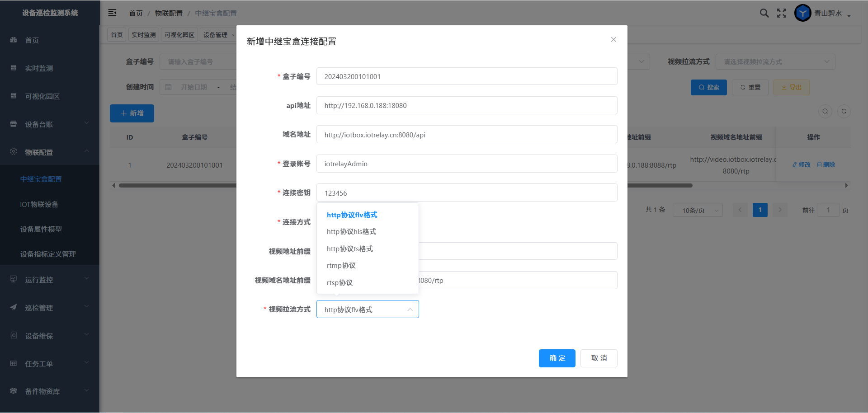Click the 取消 cancel button
Screen dimensions: 868x413
pyautogui.click(x=599, y=358)
